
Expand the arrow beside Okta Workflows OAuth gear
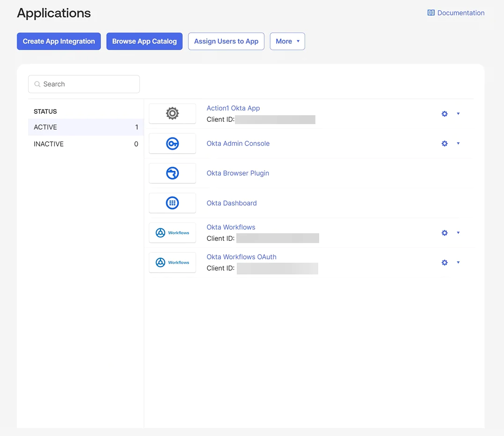point(458,262)
